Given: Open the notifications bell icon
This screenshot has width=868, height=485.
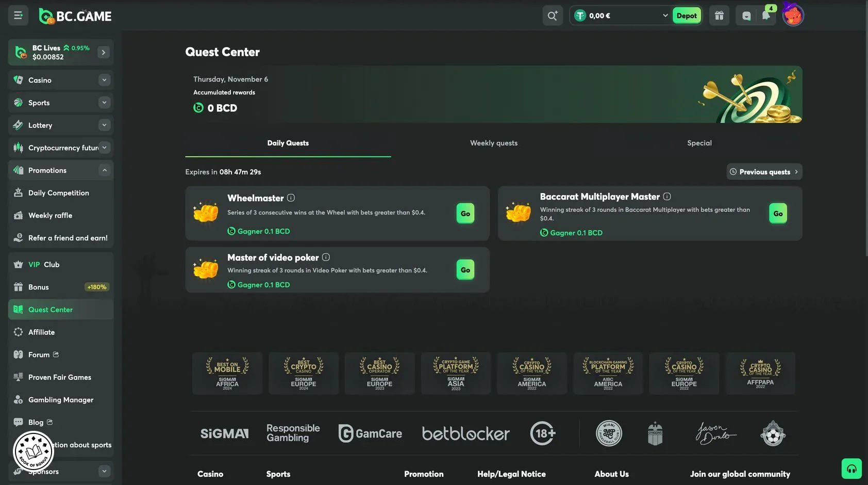Looking at the screenshot, I should click(x=766, y=15).
